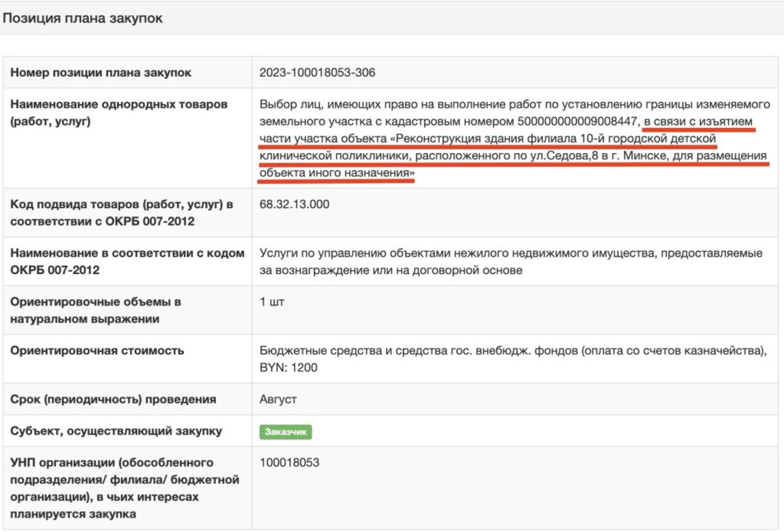Click the label Ориентировочная стоимость
784x532 pixels.
click(x=97, y=351)
